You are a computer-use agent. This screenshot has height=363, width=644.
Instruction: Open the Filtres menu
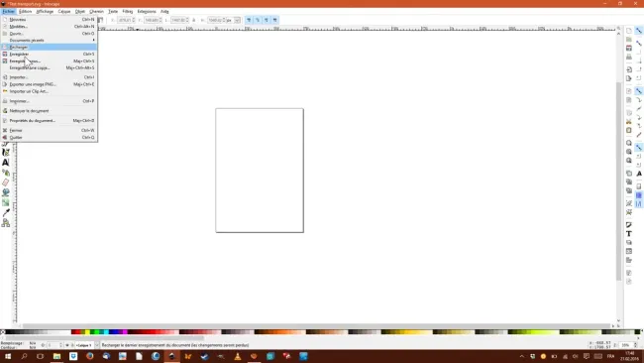(x=128, y=12)
